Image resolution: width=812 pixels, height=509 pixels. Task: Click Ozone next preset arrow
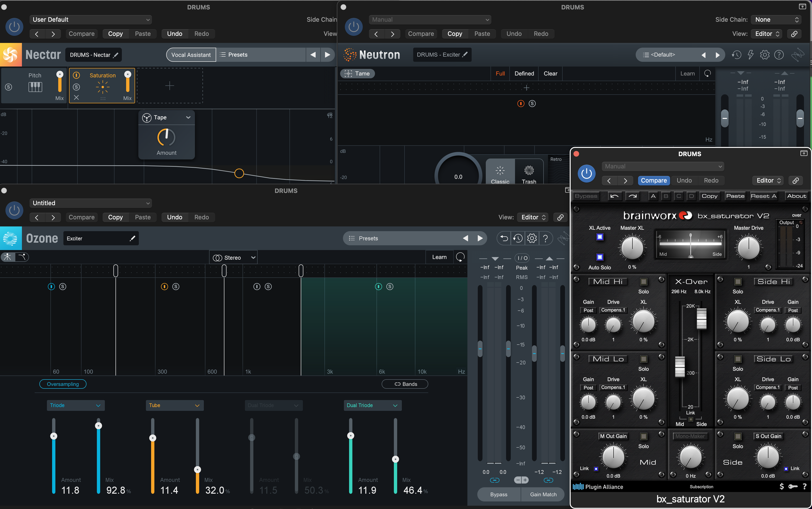click(x=480, y=238)
